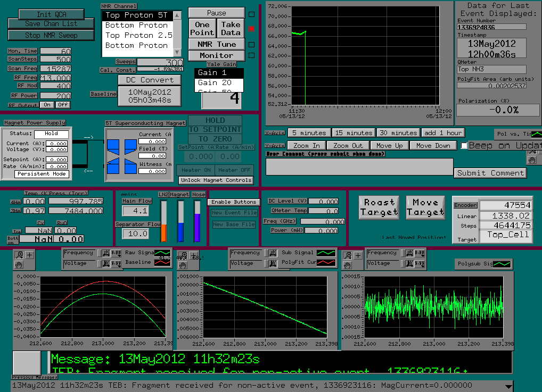542x392 pixels.
Task: Open the previous messages dropdown arrow
Action: (508, 386)
